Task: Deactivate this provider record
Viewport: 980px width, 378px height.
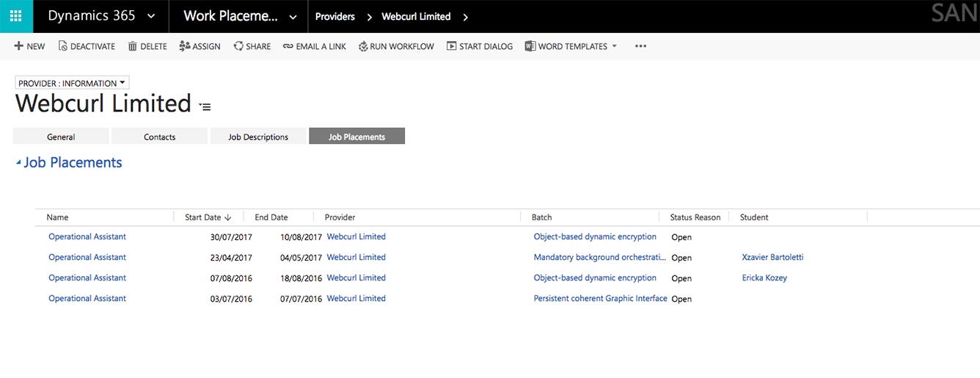Action: click(87, 46)
